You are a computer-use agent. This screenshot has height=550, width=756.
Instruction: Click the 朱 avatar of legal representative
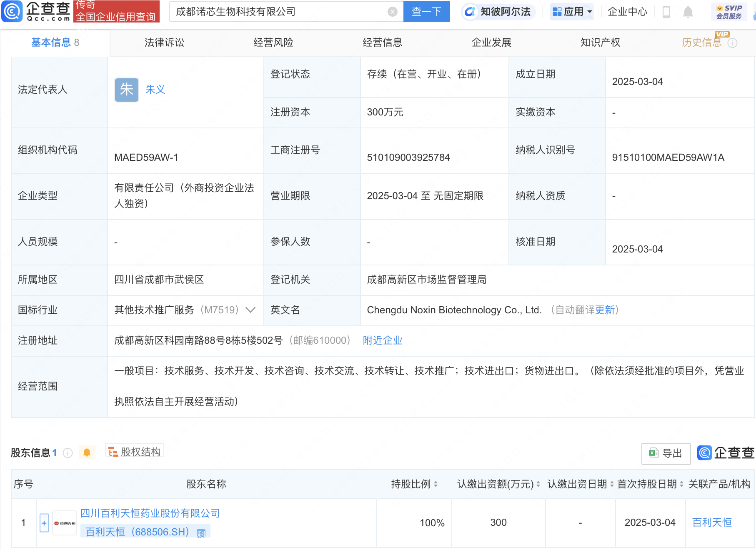127,90
